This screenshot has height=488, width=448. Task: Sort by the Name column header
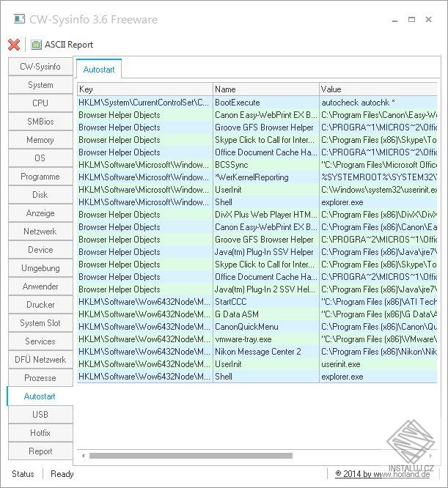pos(266,89)
